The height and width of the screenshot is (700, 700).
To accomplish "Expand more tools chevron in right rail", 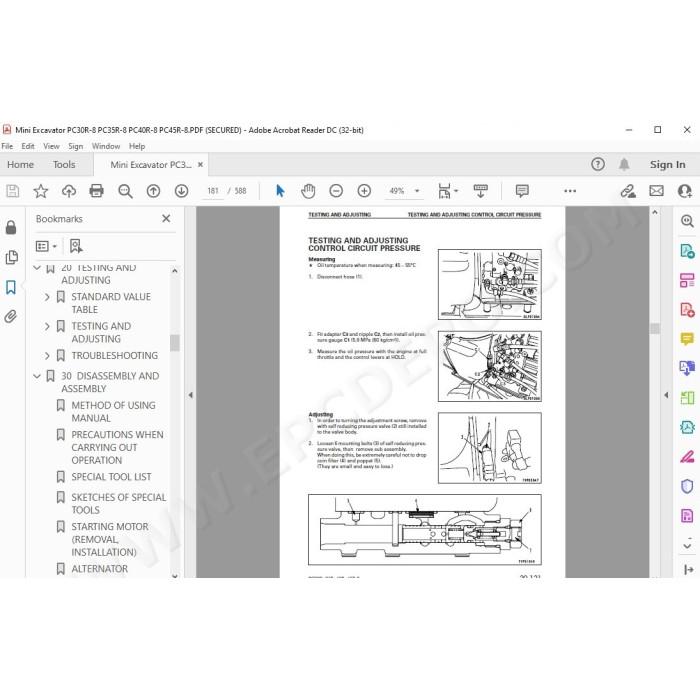I will coord(687,546).
